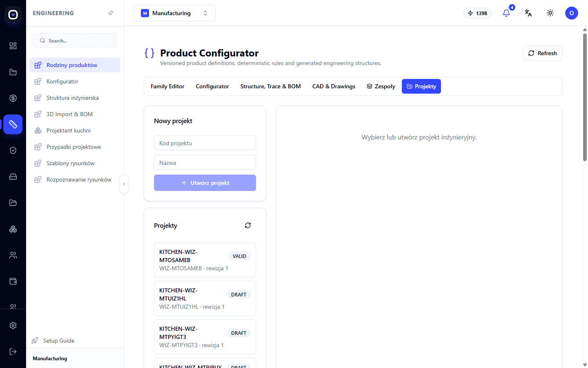Click the logout icon at the rail bottom

coord(13,352)
